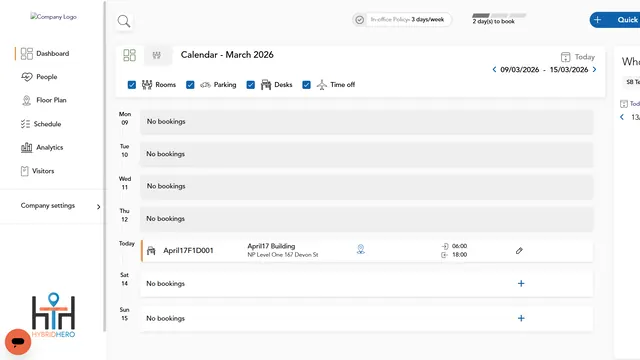The height and width of the screenshot is (360, 640).
Task: Switch to team view icon
Action: pyautogui.click(x=157, y=55)
